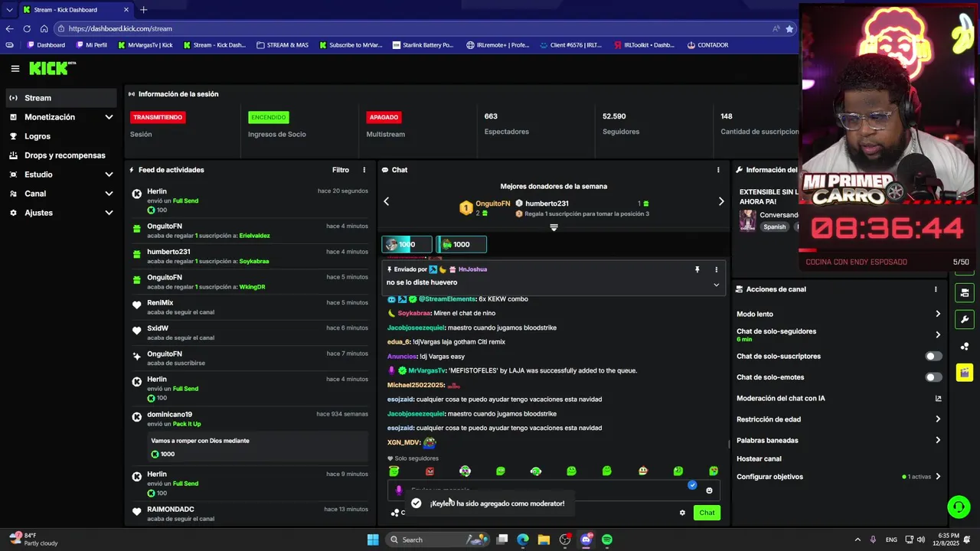980x551 pixels.
Task: Go back with the browser back arrow
Action: point(9,28)
